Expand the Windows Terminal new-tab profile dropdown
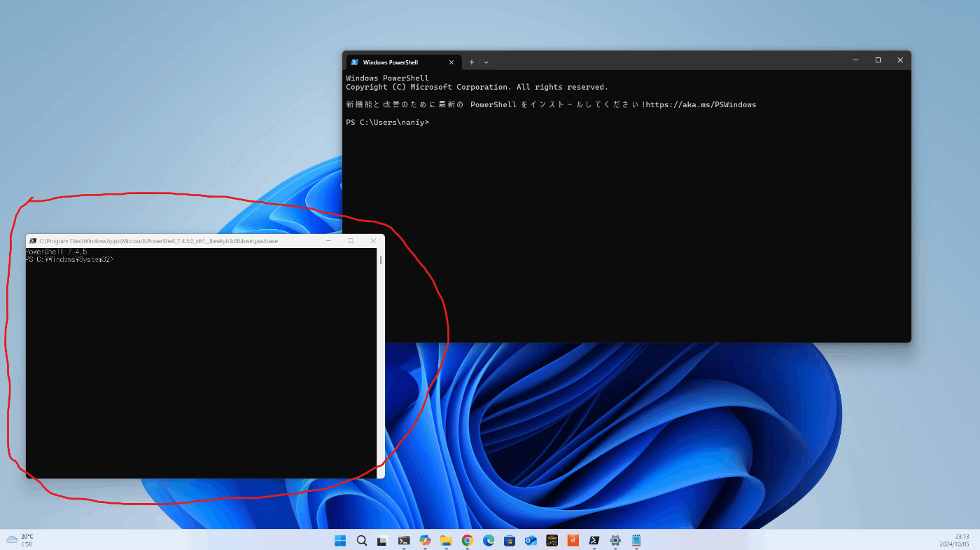This screenshot has height=550, width=980. (x=486, y=62)
